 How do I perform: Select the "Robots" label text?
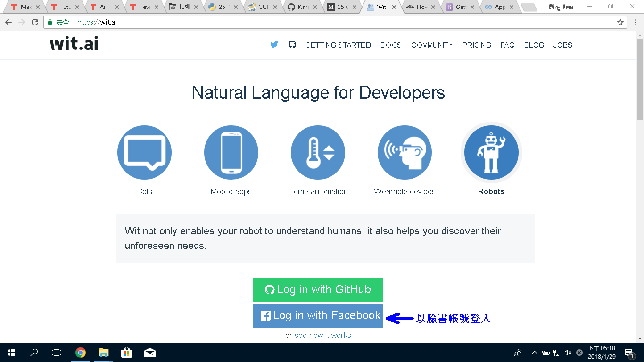tap(491, 191)
